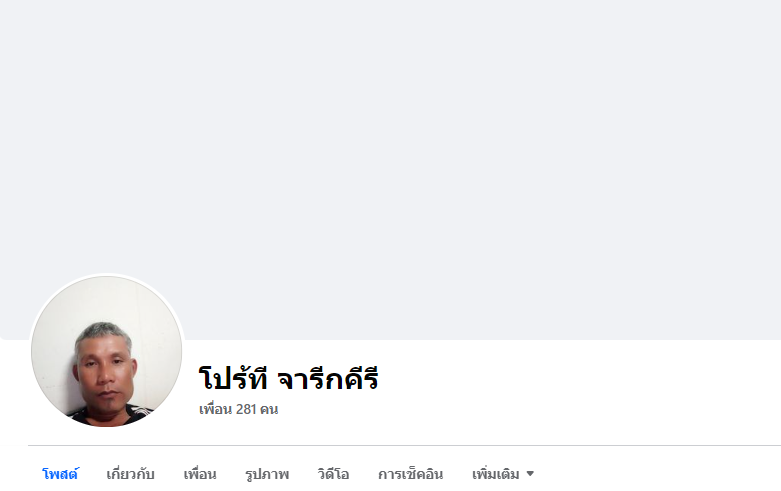Show the วิดีโอ tab
This screenshot has height=491, width=781.
pos(333,474)
